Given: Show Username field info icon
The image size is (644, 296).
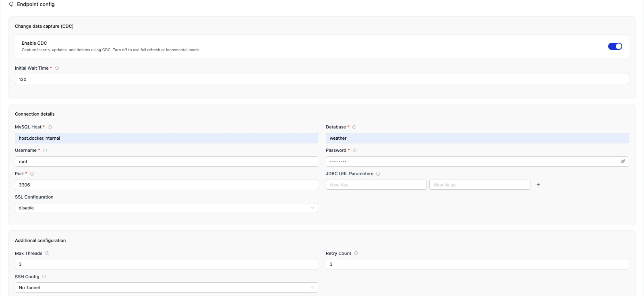Looking at the screenshot, I should (45, 151).
